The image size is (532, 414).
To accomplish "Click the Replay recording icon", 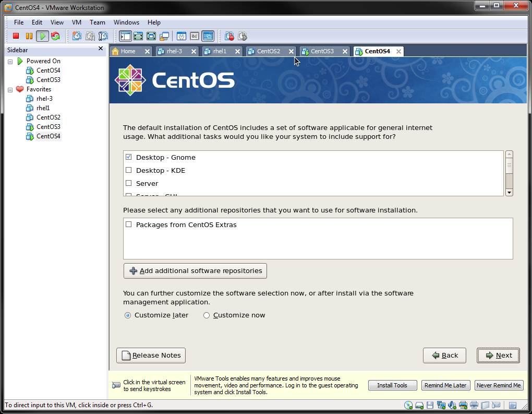I will (x=243, y=36).
